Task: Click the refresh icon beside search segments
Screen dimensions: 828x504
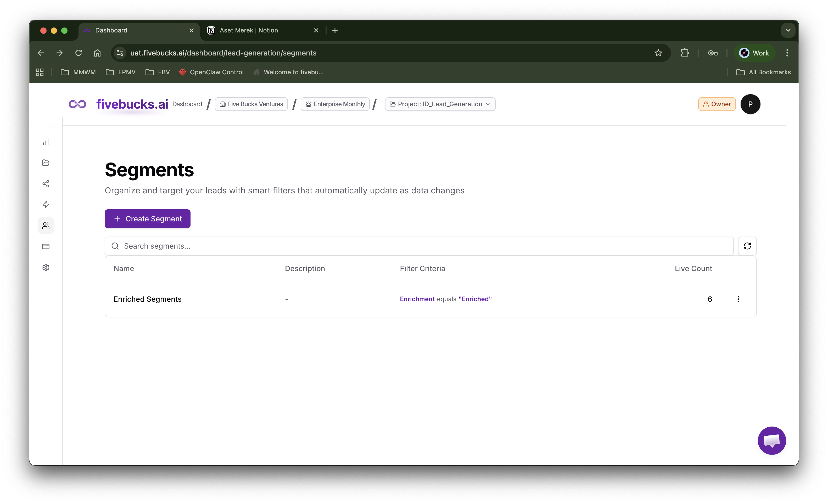Action: [747, 246]
